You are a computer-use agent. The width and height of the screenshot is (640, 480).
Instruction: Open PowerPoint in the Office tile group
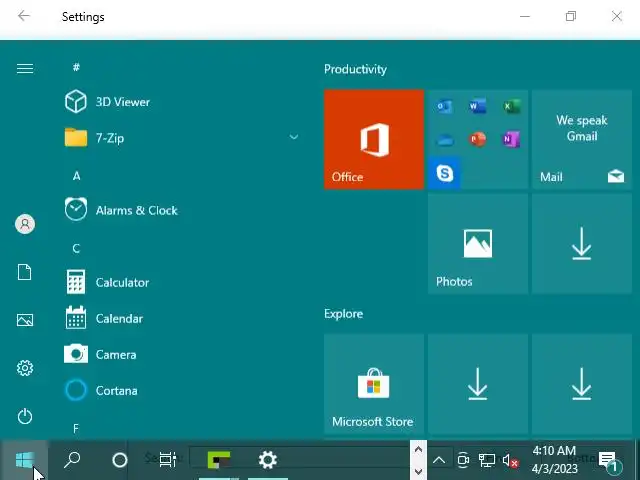pyautogui.click(x=478, y=140)
